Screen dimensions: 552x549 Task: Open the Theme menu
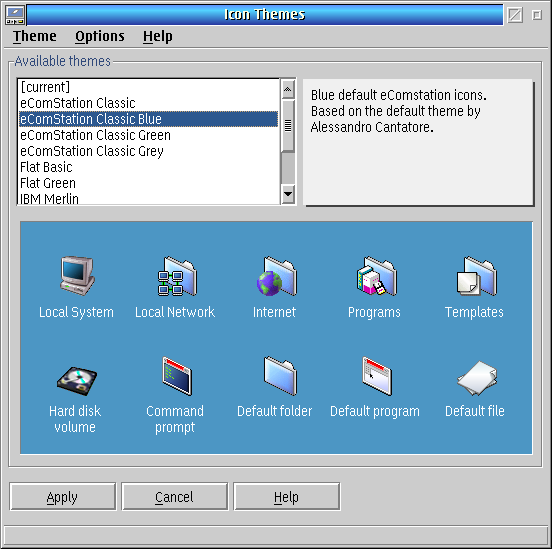[x=34, y=36]
